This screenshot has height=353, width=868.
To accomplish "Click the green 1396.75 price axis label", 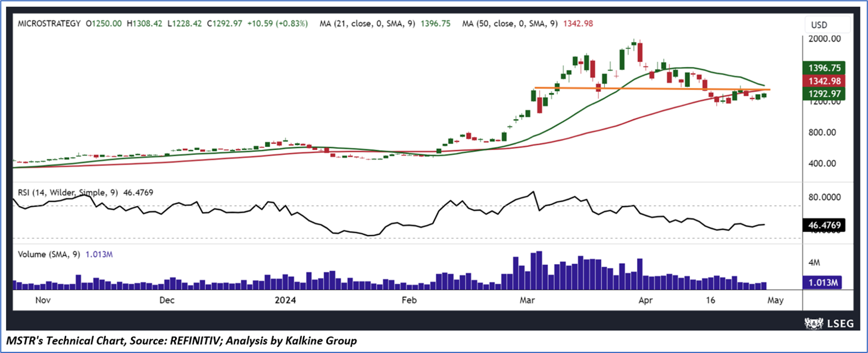I will (824, 67).
